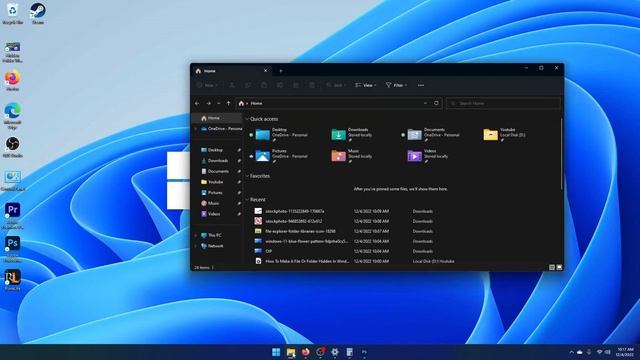Viewport: 640px width, 360px height.
Task: Click the Photoshop icon on the taskbar
Action: pyautogui.click(x=364, y=352)
